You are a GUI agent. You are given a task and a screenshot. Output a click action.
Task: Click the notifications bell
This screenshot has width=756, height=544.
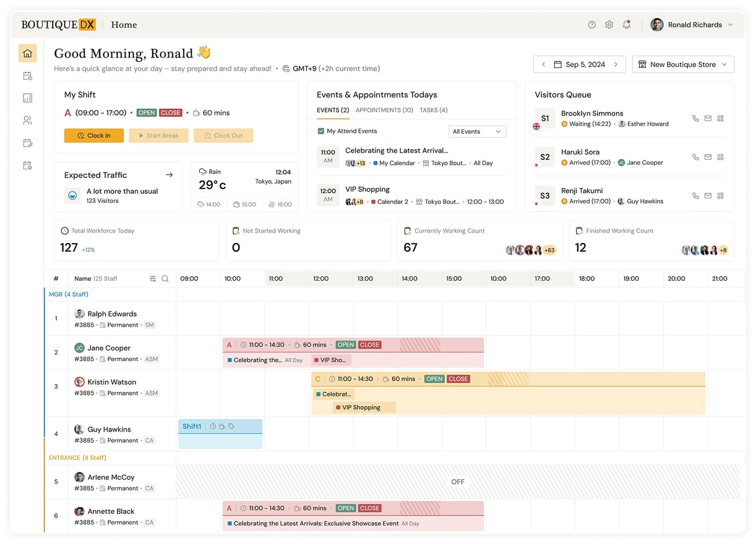click(627, 24)
